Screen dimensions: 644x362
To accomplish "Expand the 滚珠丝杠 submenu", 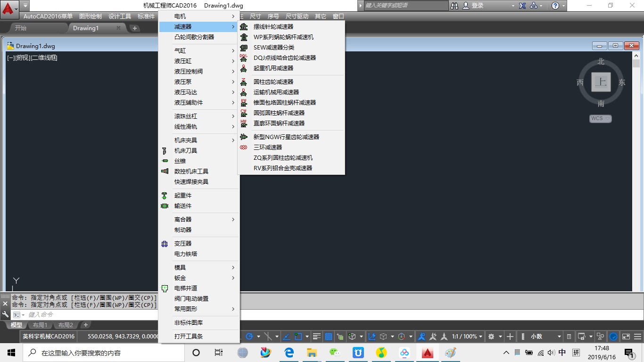I will tap(199, 116).
